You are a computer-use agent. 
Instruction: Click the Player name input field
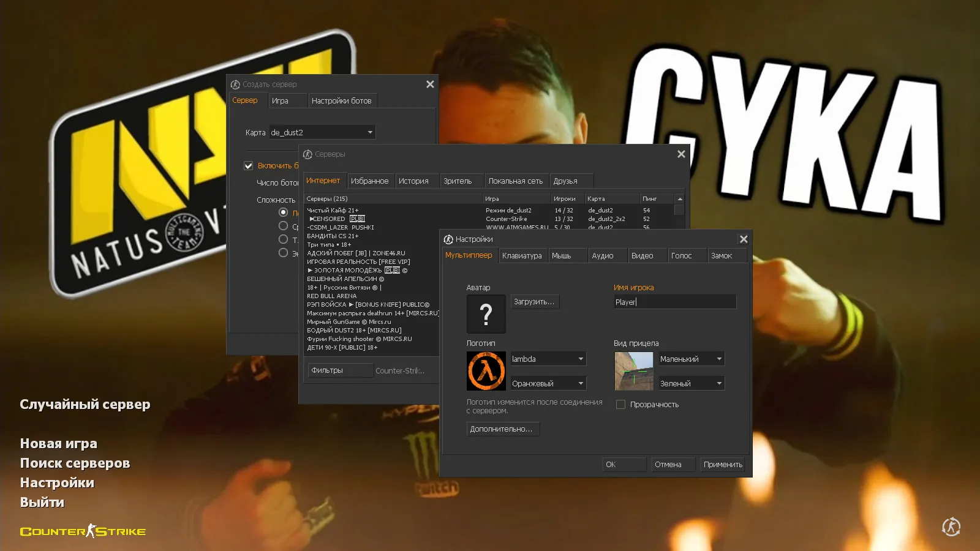tap(674, 301)
